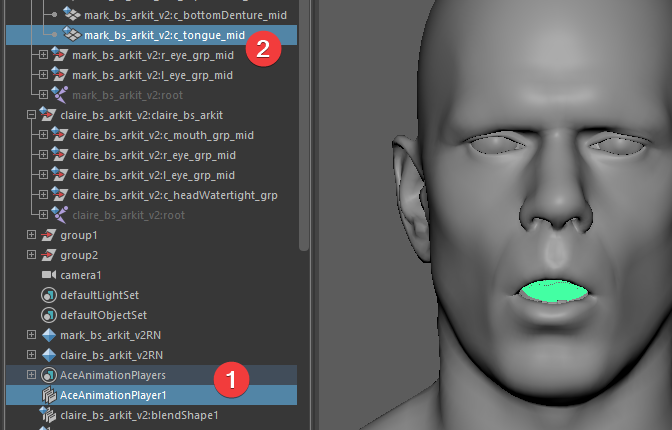Viewport: 672px width, 430px height.
Task: Click transform icon of mark r_eye_grp_mid
Action: click(60, 54)
